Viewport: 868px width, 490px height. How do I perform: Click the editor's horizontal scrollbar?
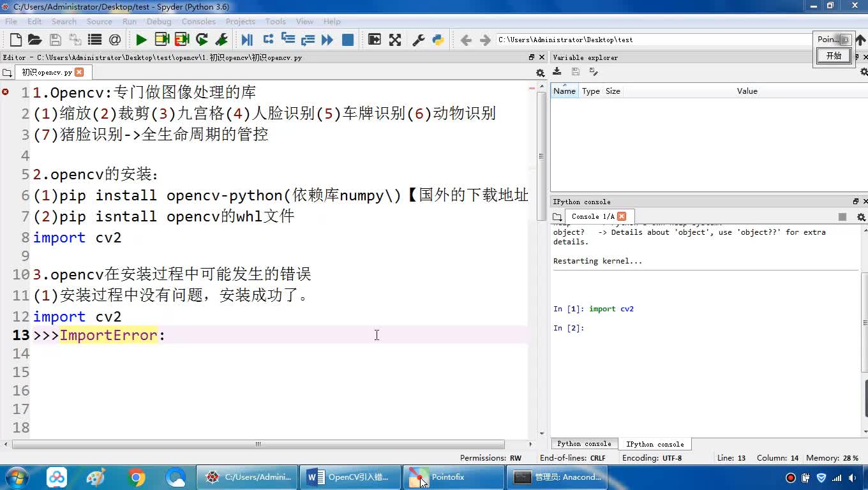[x=258, y=444]
